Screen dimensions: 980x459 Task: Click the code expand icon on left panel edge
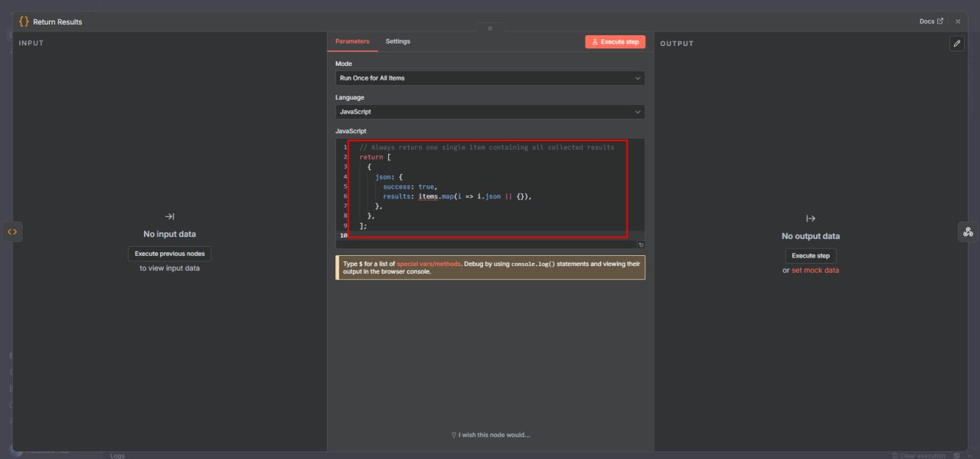tap(12, 231)
